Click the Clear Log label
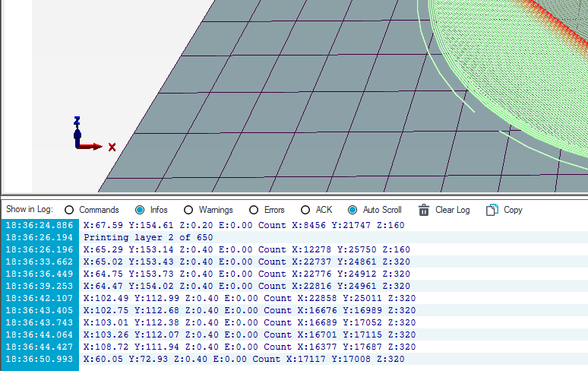 click(x=452, y=210)
